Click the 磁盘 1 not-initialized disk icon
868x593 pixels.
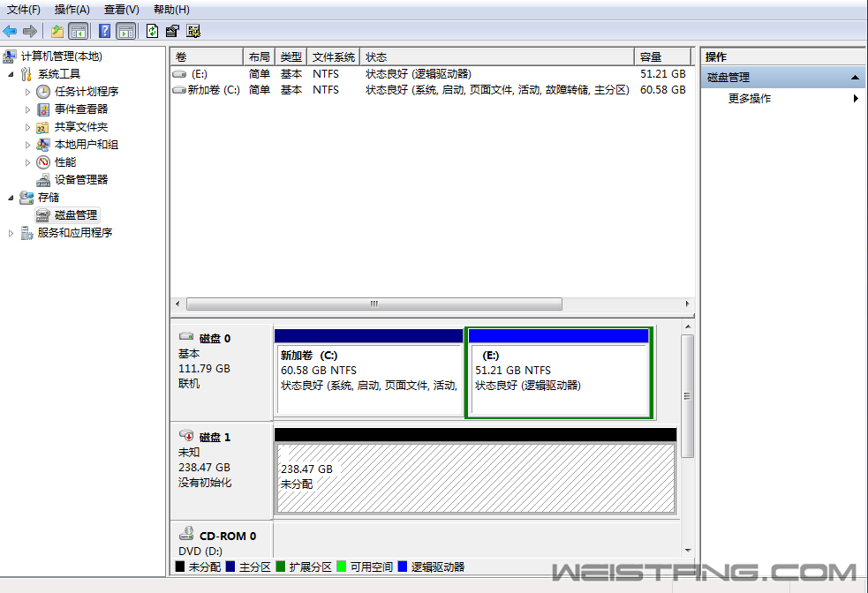point(186,436)
